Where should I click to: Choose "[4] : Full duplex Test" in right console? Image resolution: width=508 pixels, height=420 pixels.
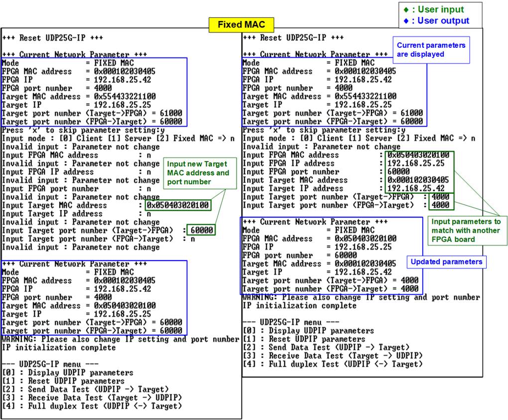coord(333,365)
